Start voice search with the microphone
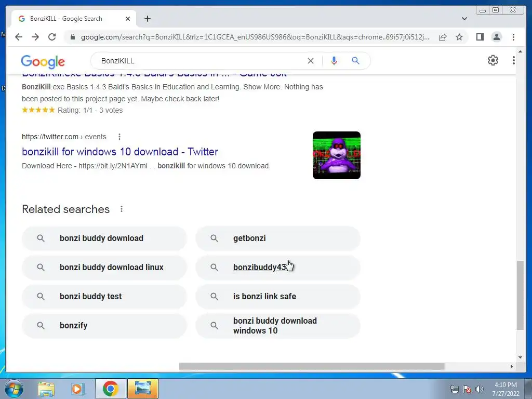Image resolution: width=532 pixels, height=399 pixels. pyautogui.click(x=334, y=61)
